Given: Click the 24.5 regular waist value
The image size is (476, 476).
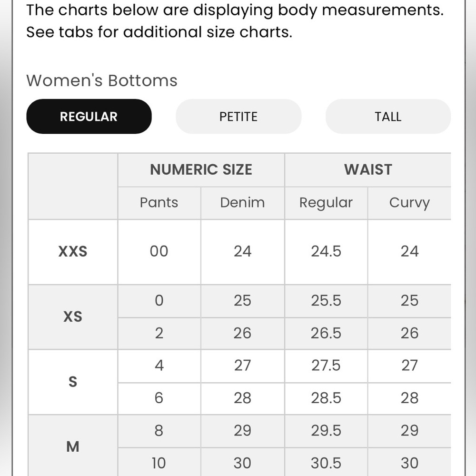Looking at the screenshot, I should [x=326, y=252].
